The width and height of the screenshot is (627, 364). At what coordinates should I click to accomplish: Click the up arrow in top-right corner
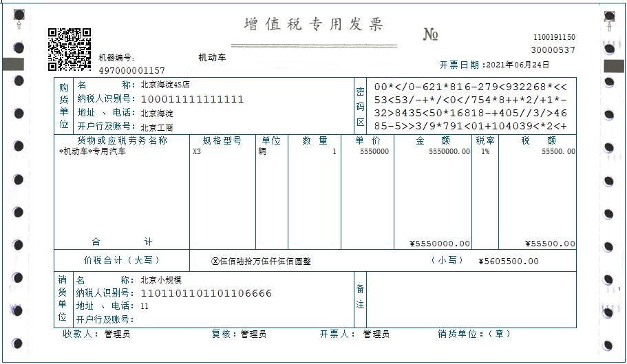coord(608,25)
